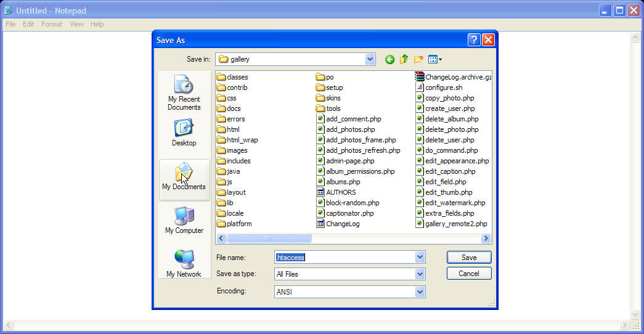
Task: Select the contrib folder
Action: [232, 88]
